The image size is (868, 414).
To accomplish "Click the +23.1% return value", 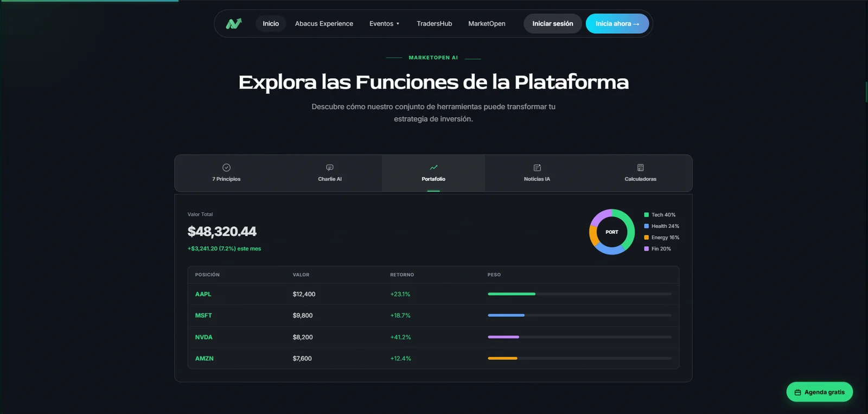I will [x=400, y=294].
